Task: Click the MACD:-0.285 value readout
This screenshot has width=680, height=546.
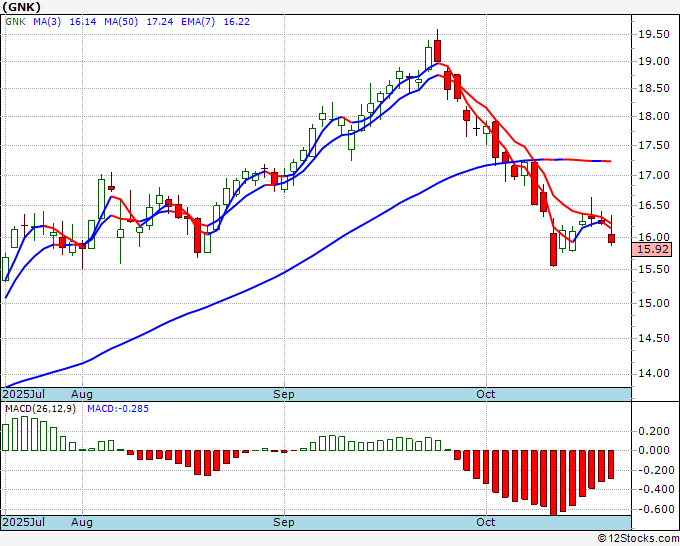Action: (118, 409)
